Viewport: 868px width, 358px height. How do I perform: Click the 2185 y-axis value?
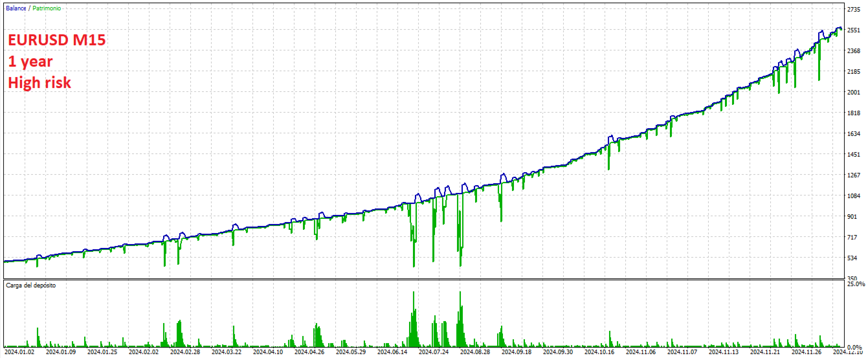[x=853, y=71]
